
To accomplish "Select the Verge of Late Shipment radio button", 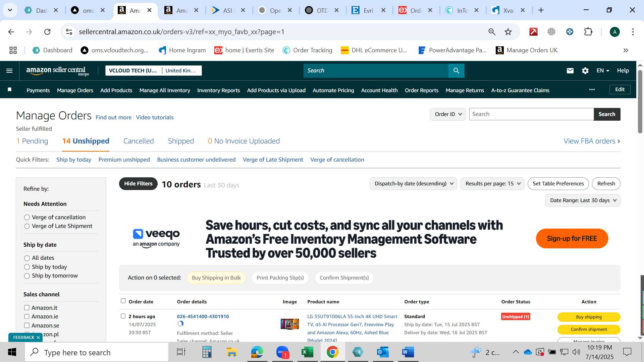I will (27, 226).
